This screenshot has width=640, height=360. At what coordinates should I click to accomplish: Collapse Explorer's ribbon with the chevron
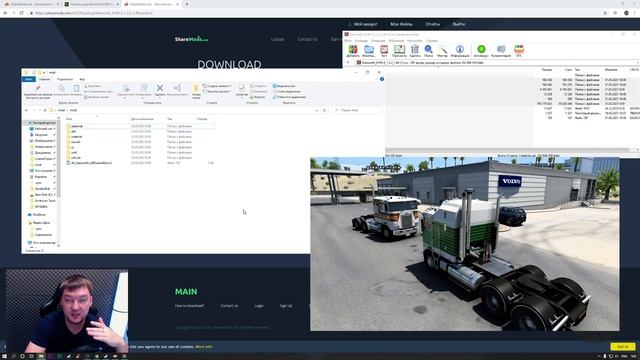coord(377,79)
